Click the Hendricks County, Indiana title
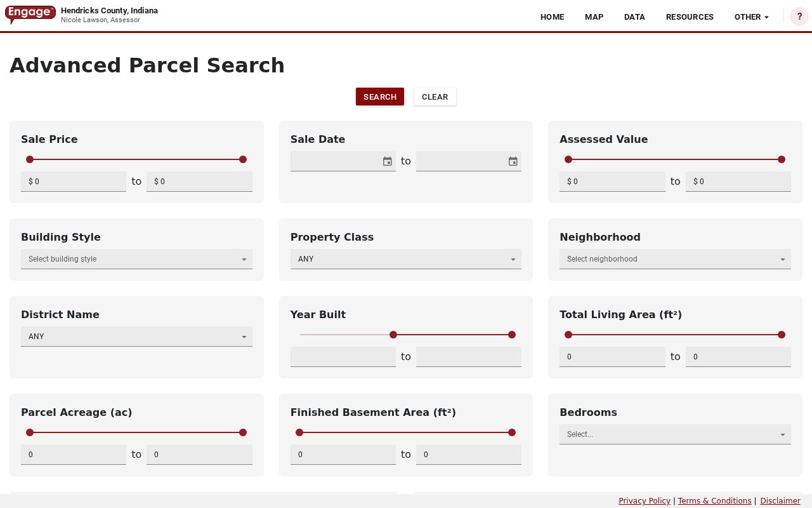Viewport: 812px width, 508px height. [109, 11]
